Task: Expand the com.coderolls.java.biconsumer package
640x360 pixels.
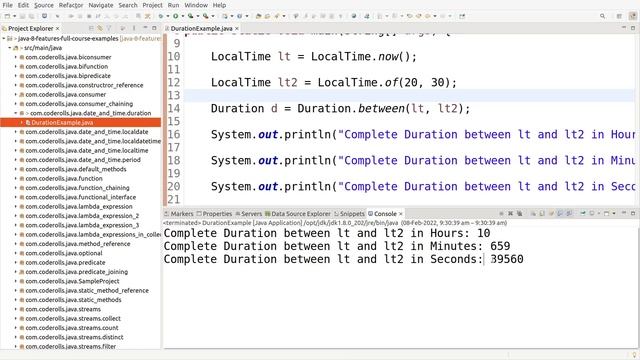Action: coord(16,57)
